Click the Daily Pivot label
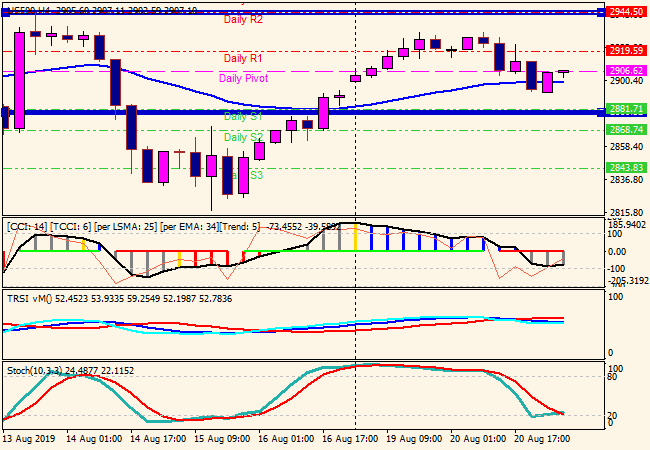The width and height of the screenshot is (650, 450). click(243, 78)
